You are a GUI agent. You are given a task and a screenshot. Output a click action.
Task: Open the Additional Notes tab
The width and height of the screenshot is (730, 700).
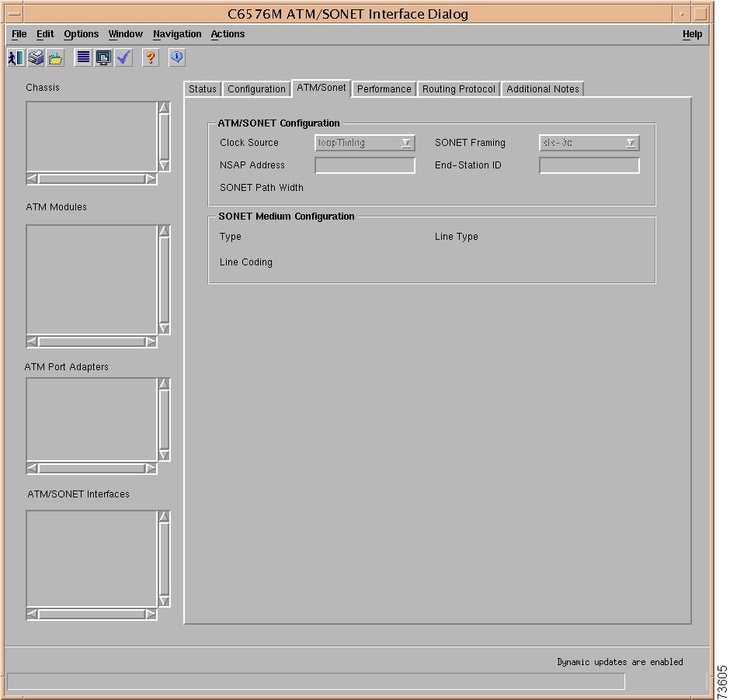coord(542,88)
